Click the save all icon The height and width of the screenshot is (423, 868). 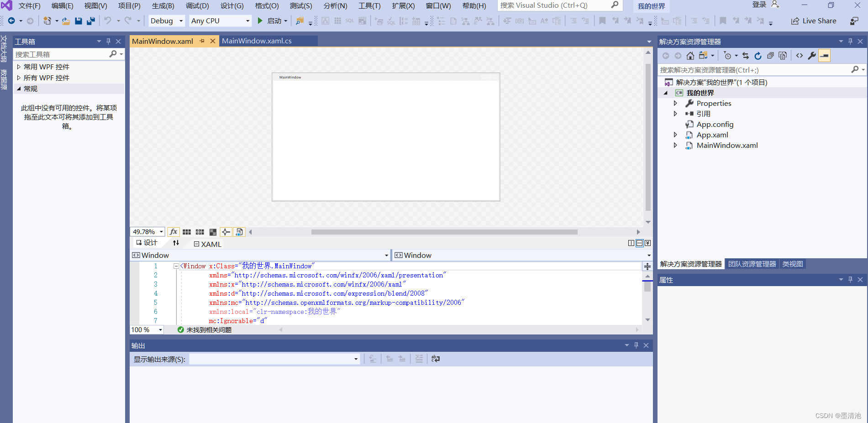pos(91,21)
